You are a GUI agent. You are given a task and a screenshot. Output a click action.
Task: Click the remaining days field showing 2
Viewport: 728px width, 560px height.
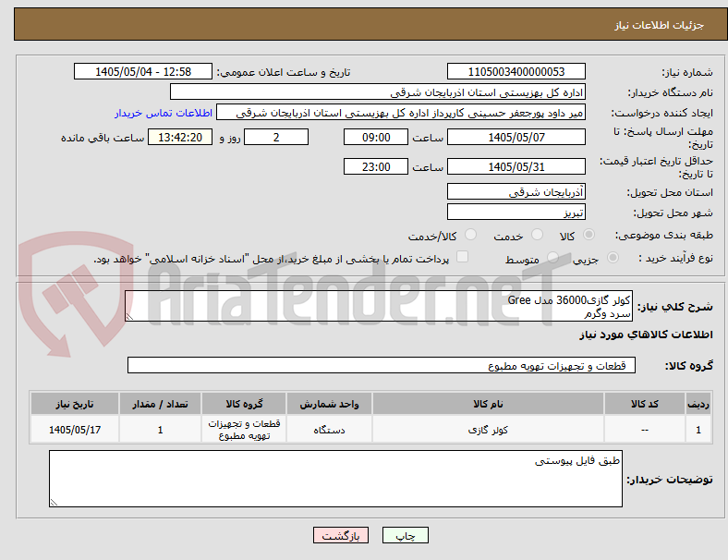[276, 137]
